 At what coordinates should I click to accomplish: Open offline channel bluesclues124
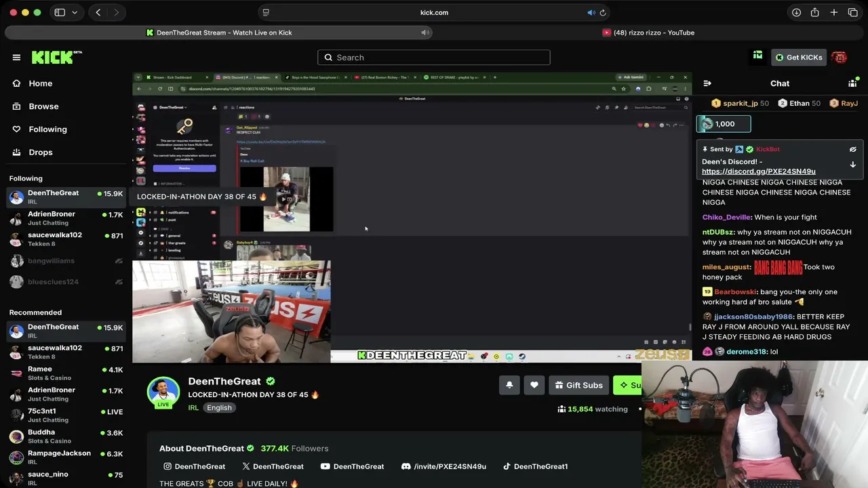(x=66, y=282)
